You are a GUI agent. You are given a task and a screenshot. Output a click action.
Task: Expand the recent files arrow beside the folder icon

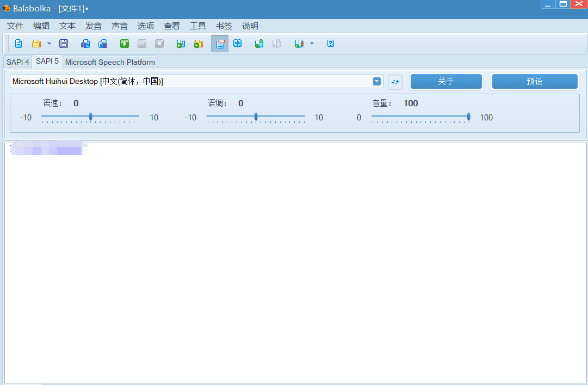coord(49,44)
